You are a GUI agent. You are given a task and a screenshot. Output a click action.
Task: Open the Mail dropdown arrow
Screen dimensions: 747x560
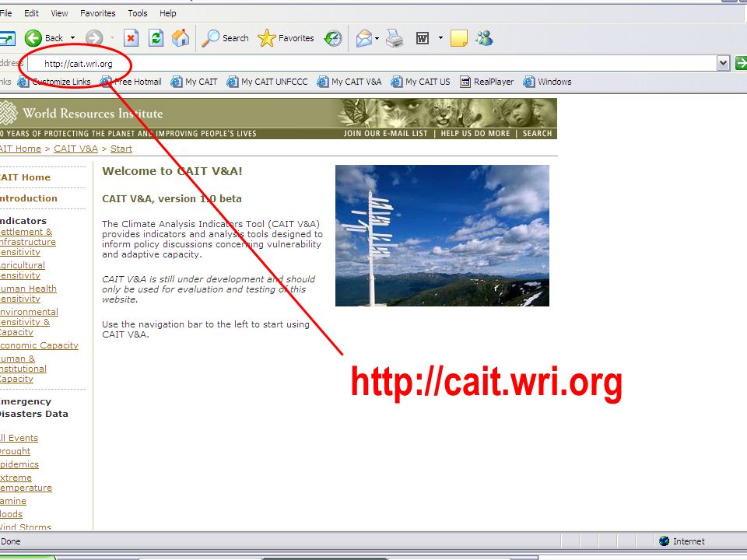(x=377, y=38)
